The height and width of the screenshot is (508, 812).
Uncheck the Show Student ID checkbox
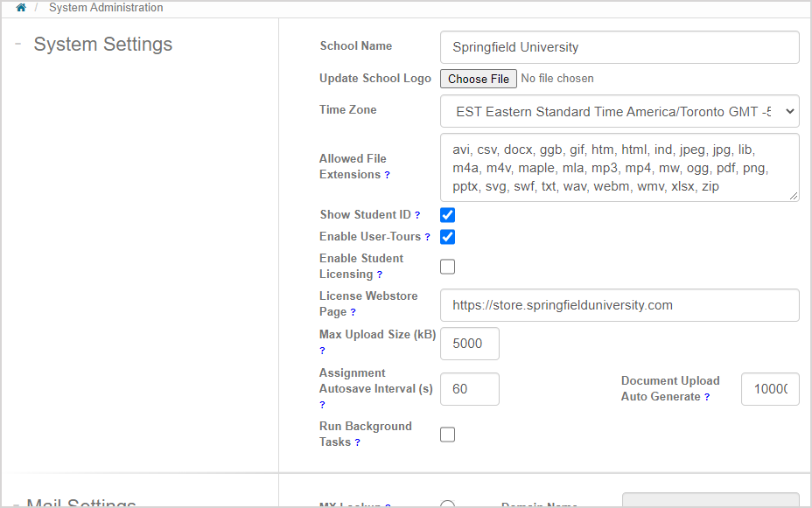coord(447,215)
